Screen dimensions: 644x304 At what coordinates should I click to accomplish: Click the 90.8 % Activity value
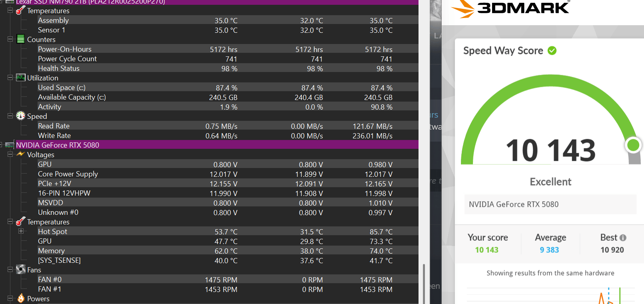point(381,107)
